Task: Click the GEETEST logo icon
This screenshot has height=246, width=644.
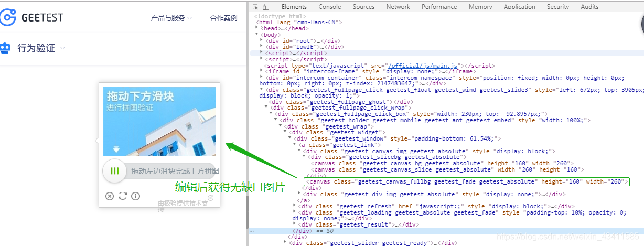Action: pos(8,17)
